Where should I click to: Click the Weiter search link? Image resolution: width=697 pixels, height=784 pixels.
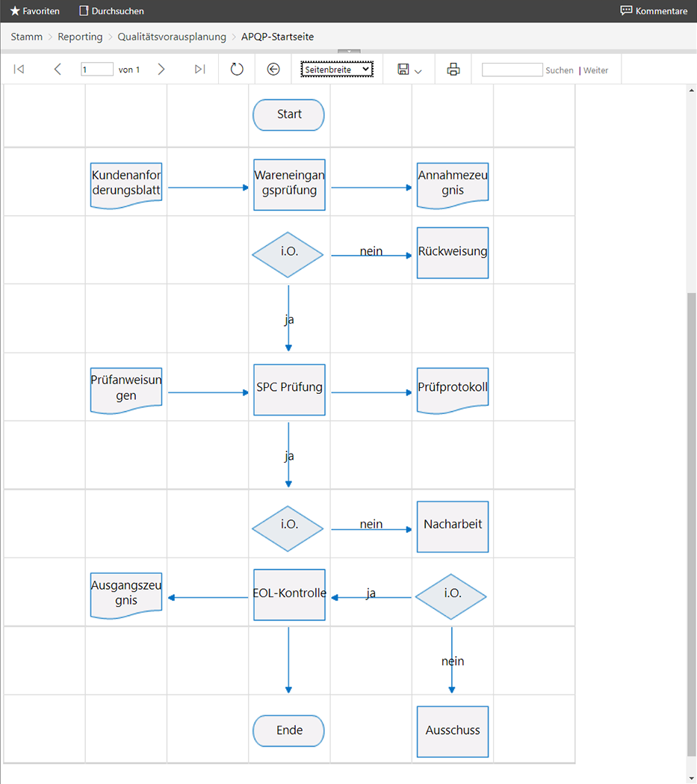coord(595,70)
